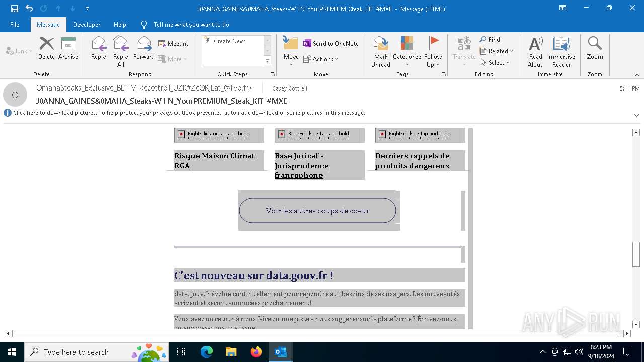Click Reply All button
The image size is (644, 362).
(x=121, y=52)
